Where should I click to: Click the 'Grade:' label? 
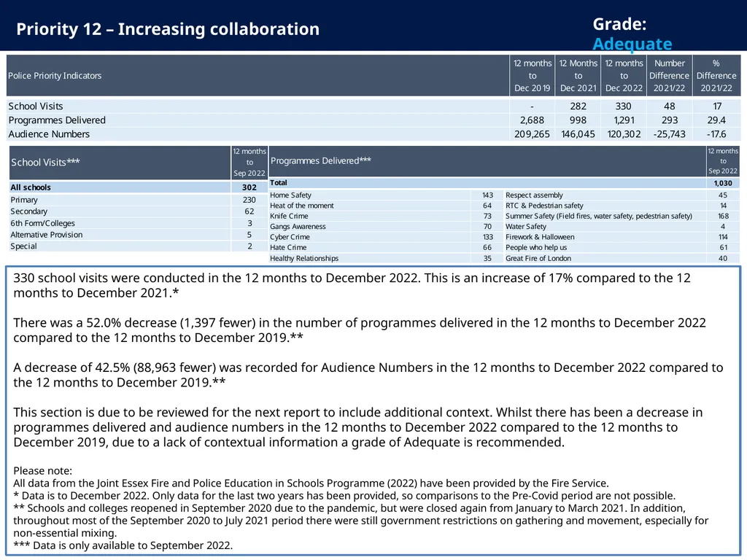pos(619,24)
